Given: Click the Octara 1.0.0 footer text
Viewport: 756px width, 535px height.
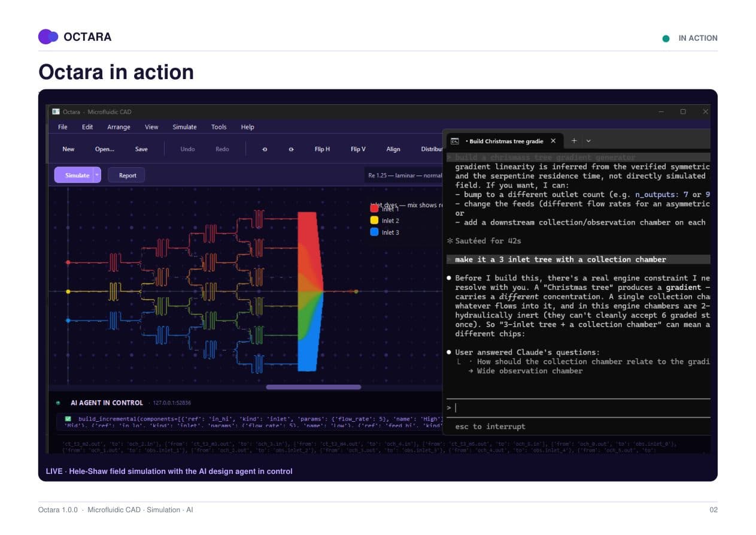Looking at the screenshot, I should (x=116, y=510).
